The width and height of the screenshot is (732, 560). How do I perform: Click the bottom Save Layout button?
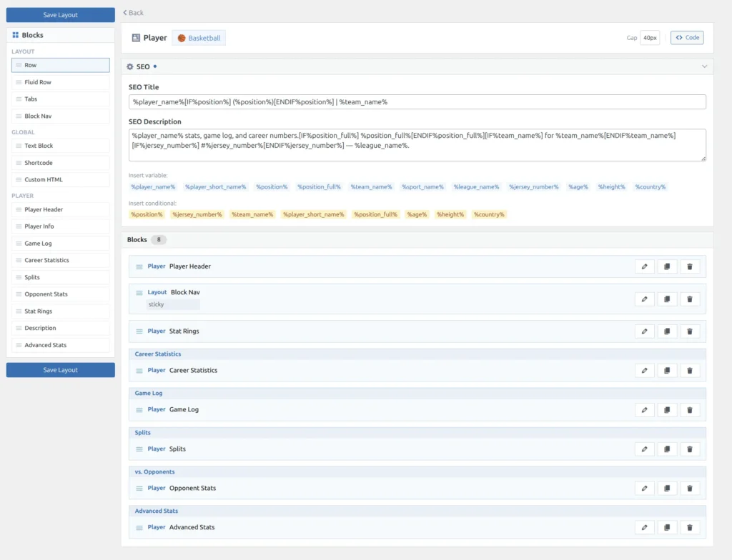tap(60, 370)
